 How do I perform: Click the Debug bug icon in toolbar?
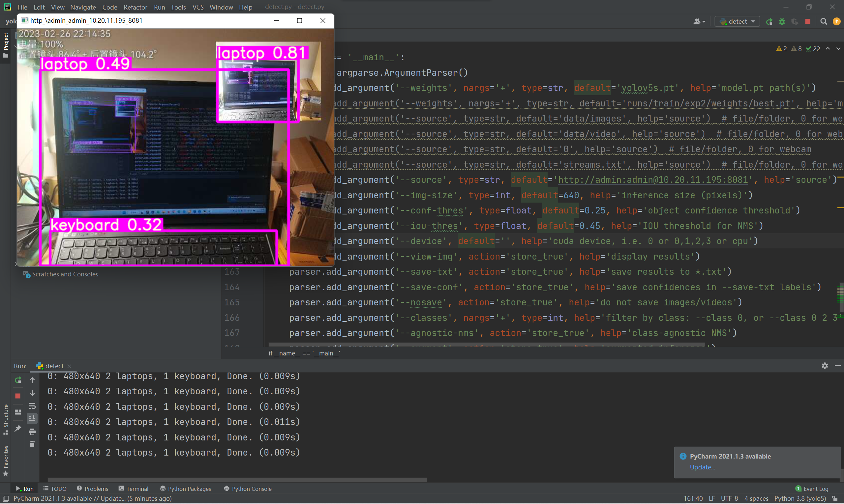click(x=782, y=22)
